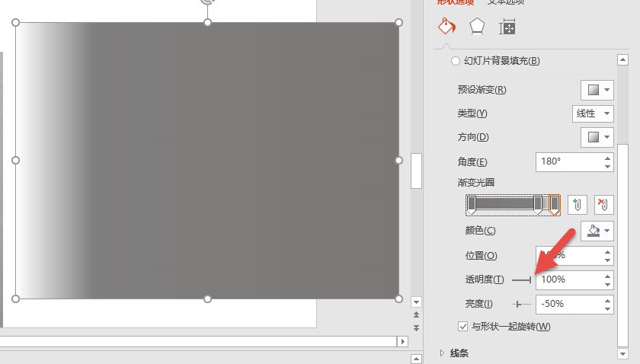Increase the 位置 position value
The width and height of the screenshot is (640, 364).
point(607,252)
